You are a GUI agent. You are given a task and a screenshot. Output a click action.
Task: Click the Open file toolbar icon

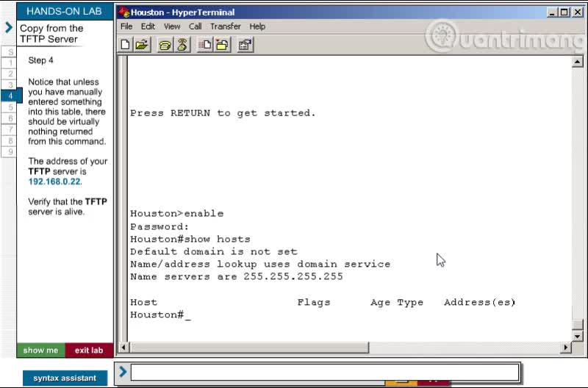click(143, 45)
